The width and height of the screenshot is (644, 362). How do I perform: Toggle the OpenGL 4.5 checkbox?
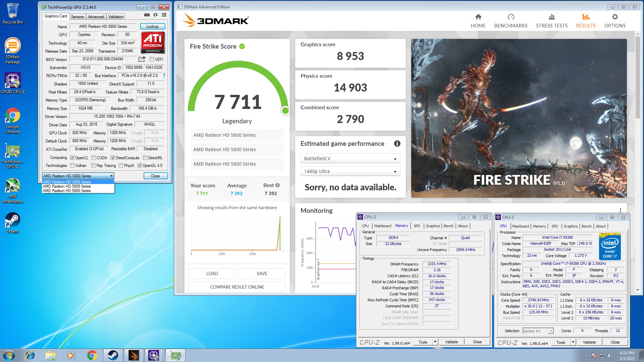(x=140, y=166)
